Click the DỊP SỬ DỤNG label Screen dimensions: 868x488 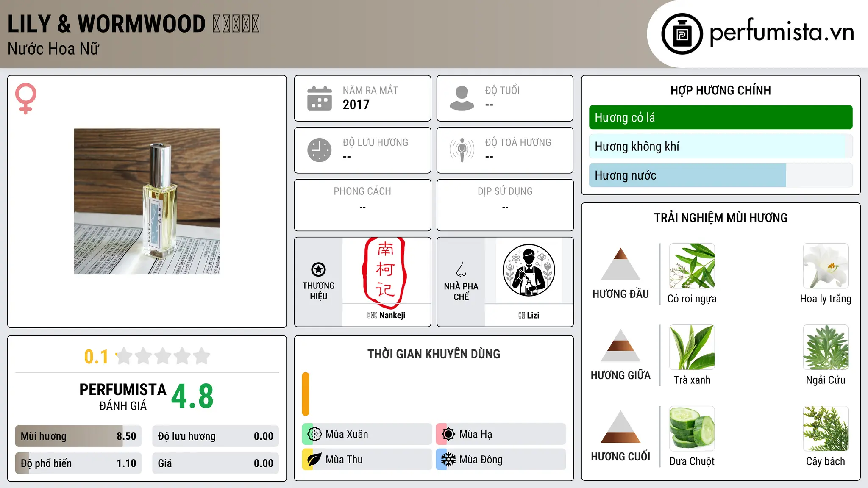click(x=505, y=191)
